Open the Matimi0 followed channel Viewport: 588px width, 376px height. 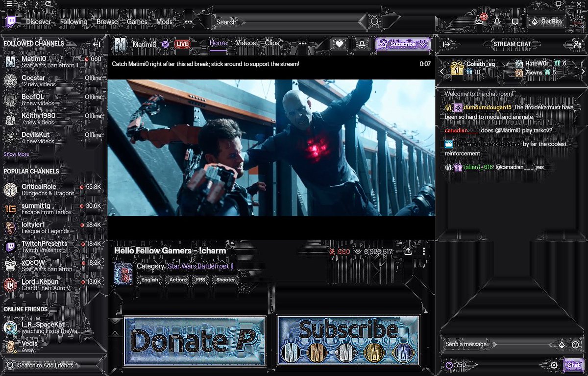pos(53,62)
